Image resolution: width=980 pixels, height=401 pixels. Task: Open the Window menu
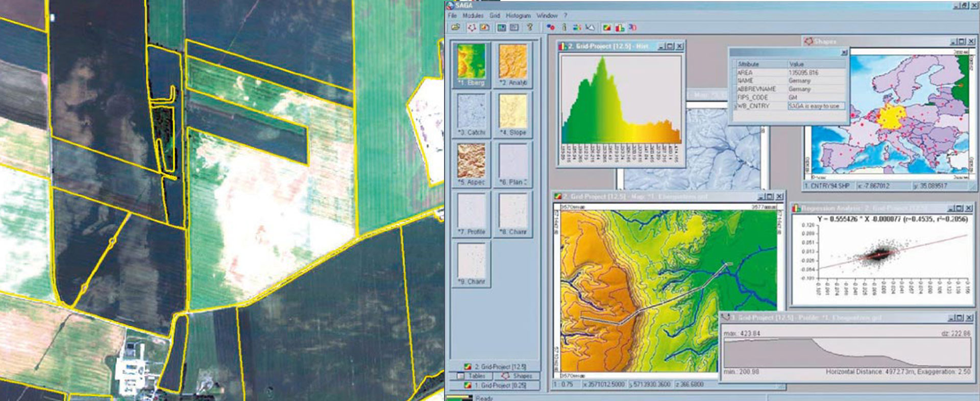pos(547,16)
